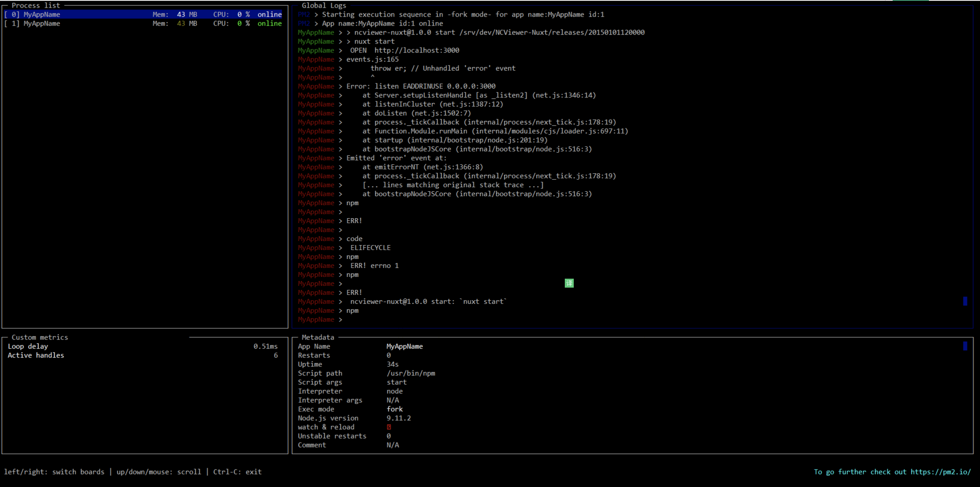
Task: Click the Script path /usr/bin/npm value
Action: click(x=411, y=373)
